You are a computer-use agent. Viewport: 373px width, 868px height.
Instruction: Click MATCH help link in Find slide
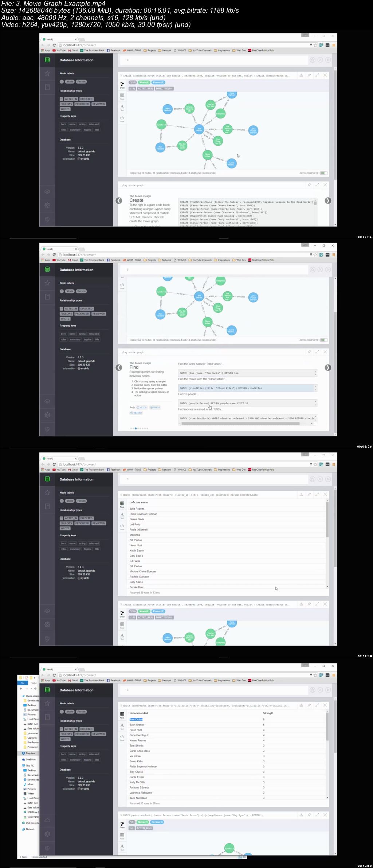142,407
